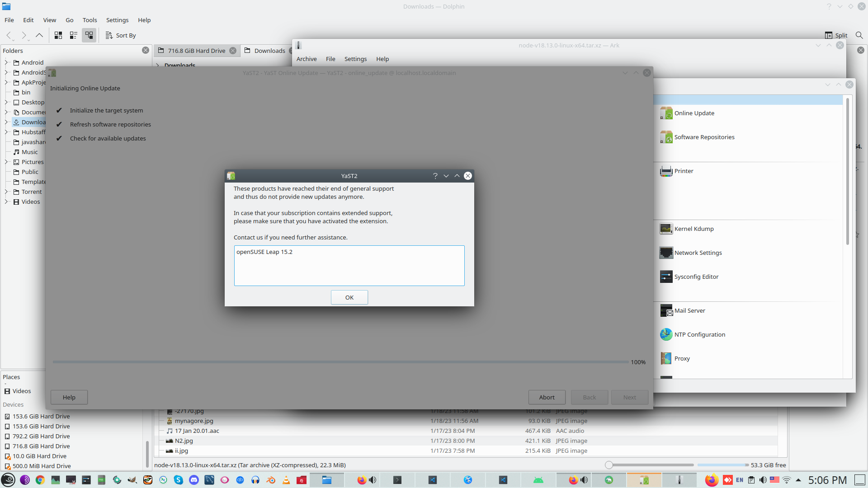
Task: Expand the Pictures folder in tree
Action: pyautogui.click(x=6, y=162)
